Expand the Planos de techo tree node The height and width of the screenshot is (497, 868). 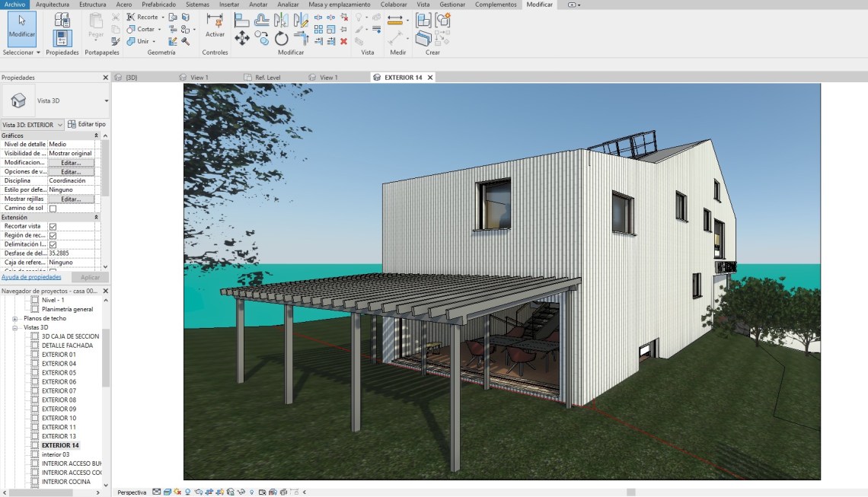15,318
